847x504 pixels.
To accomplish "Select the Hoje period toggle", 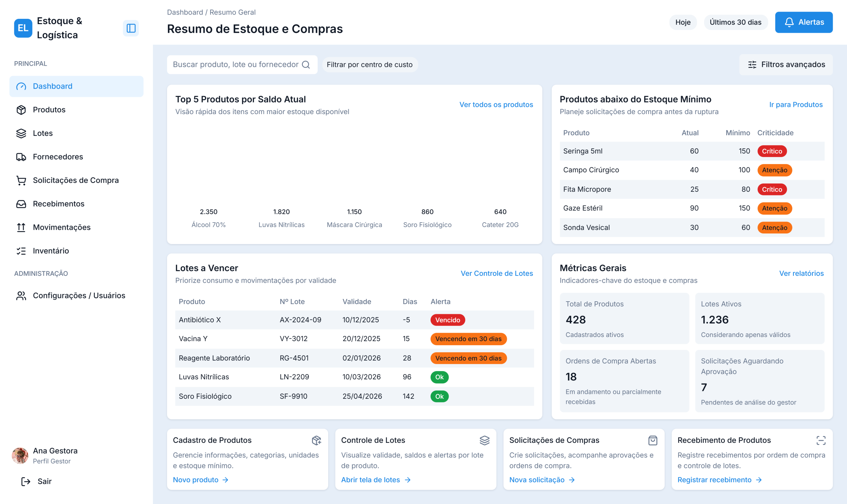I will pos(683,22).
